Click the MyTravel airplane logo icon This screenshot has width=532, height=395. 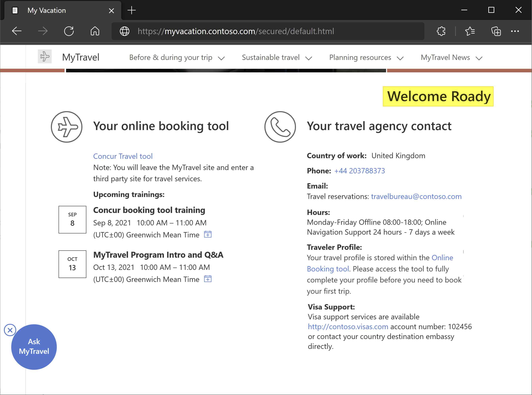(x=45, y=57)
